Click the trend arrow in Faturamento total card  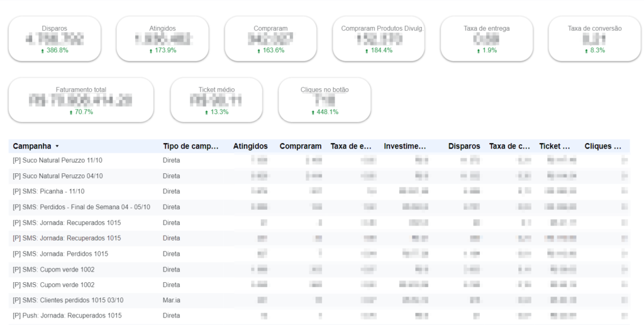[70, 112]
